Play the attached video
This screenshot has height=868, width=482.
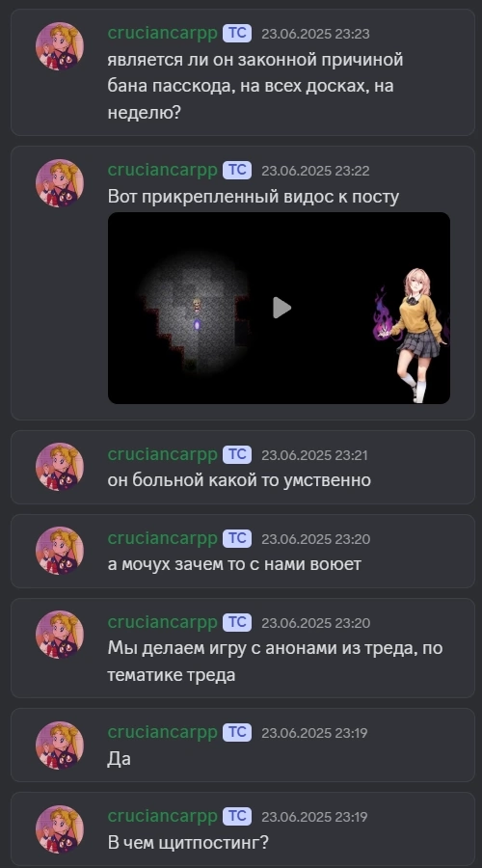[281, 308]
